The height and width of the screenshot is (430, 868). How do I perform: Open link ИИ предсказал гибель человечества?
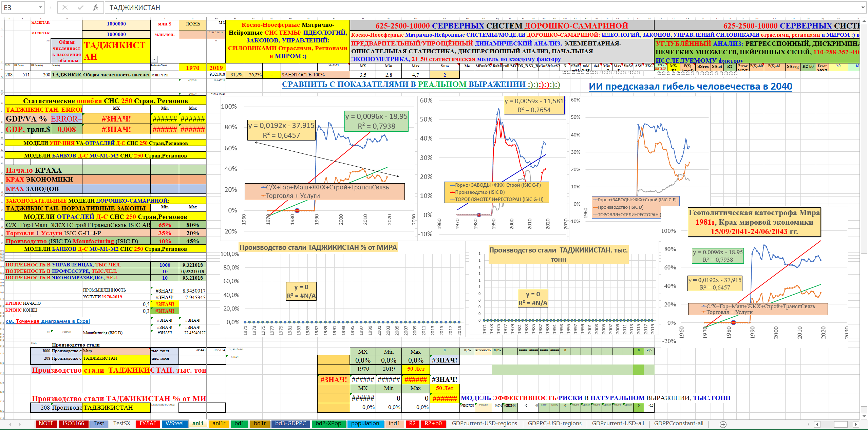pos(690,87)
